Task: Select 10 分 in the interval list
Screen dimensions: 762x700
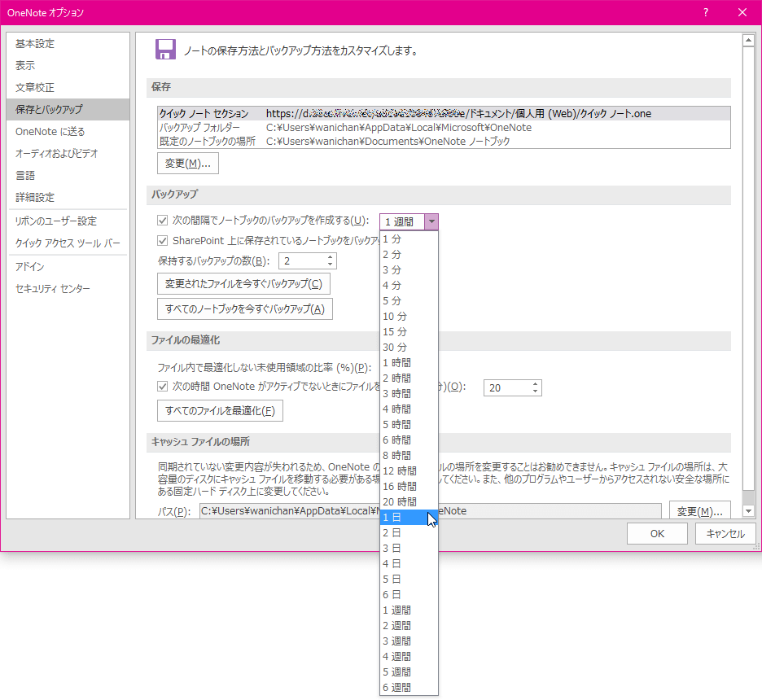Action: point(409,317)
